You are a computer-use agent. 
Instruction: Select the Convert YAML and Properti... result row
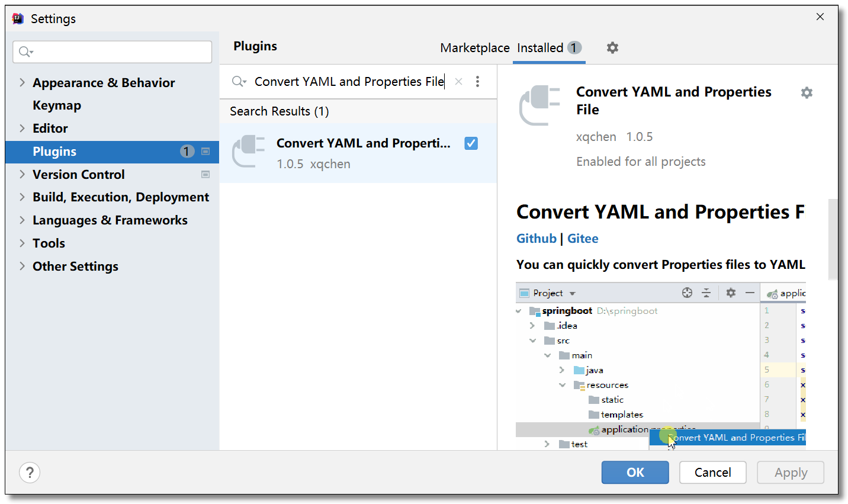[x=358, y=153]
